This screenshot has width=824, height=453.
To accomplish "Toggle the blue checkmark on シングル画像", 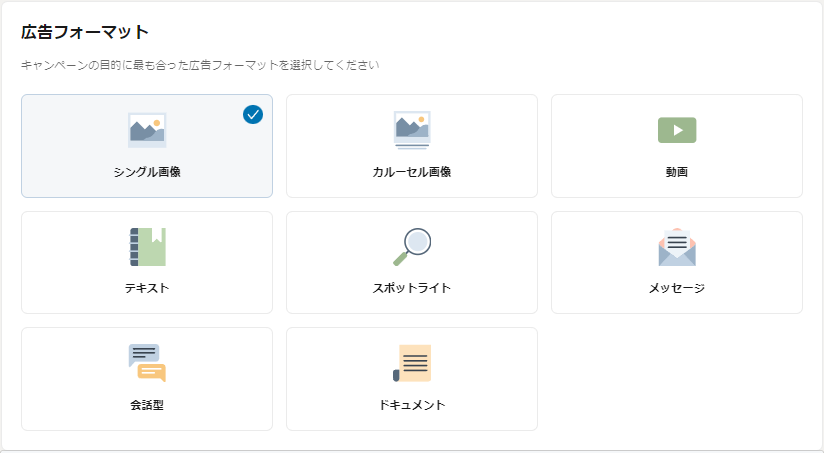I will click(x=253, y=114).
